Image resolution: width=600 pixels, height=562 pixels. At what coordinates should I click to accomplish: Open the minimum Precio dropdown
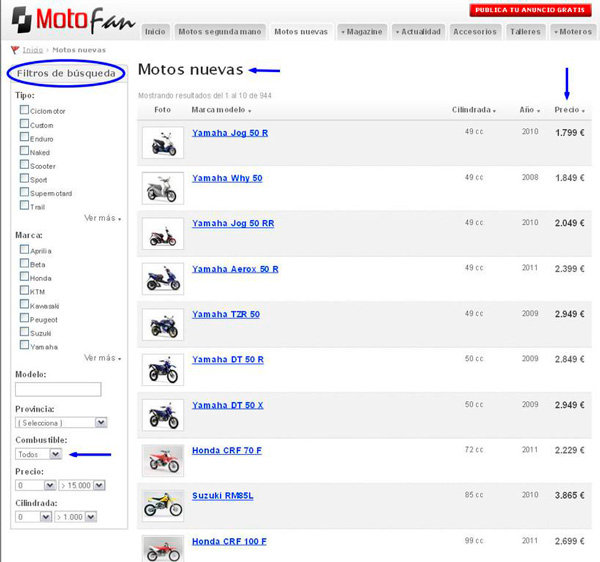[x=36, y=485]
